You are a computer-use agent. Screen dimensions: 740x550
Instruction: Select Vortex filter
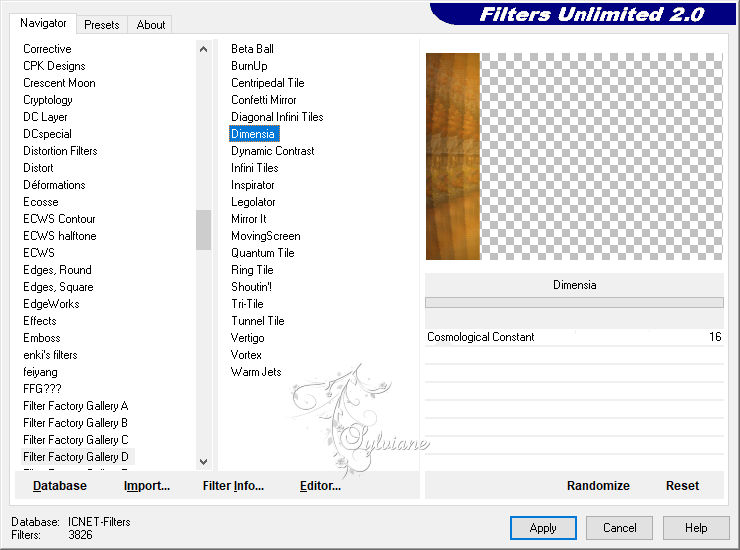click(246, 355)
